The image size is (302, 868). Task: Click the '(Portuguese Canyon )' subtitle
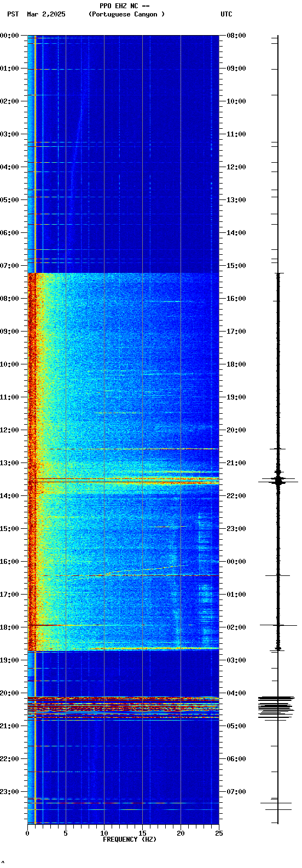point(126,14)
